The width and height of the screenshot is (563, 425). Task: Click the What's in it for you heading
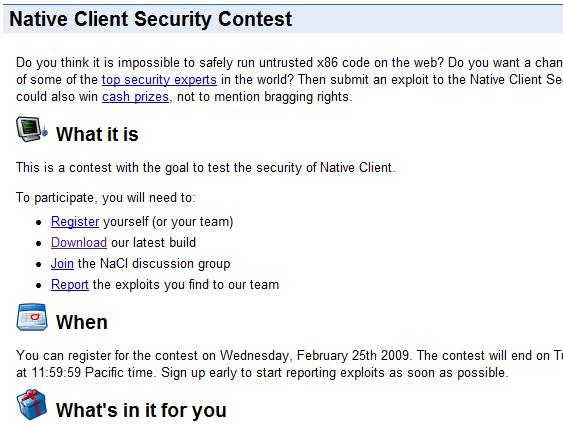(141, 410)
